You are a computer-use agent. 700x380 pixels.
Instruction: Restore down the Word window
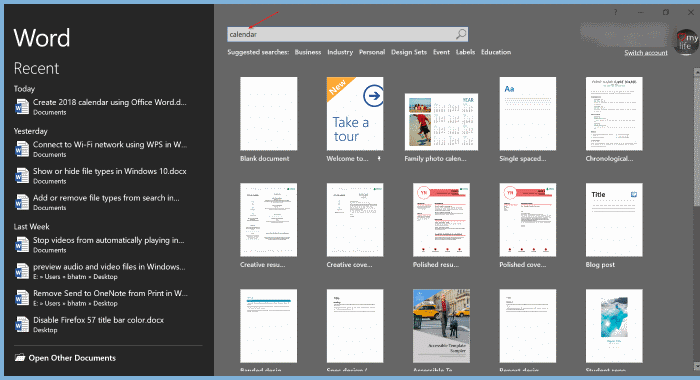pyautogui.click(x=666, y=13)
